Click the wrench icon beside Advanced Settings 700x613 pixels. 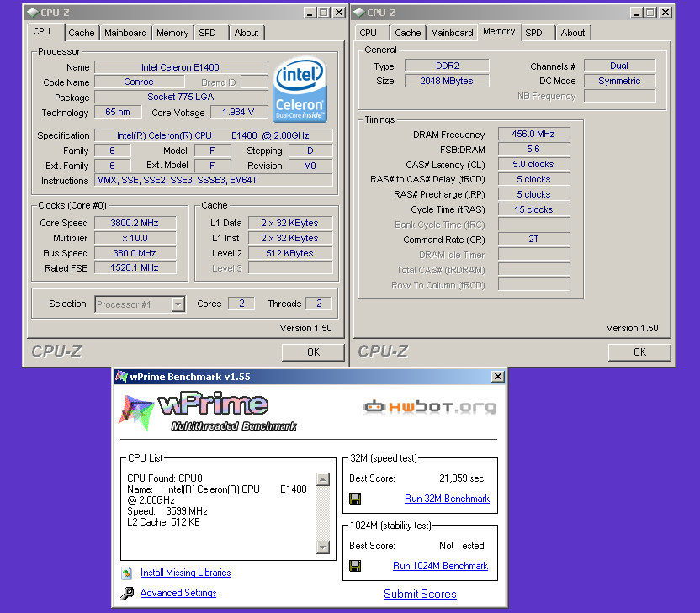[x=127, y=593]
